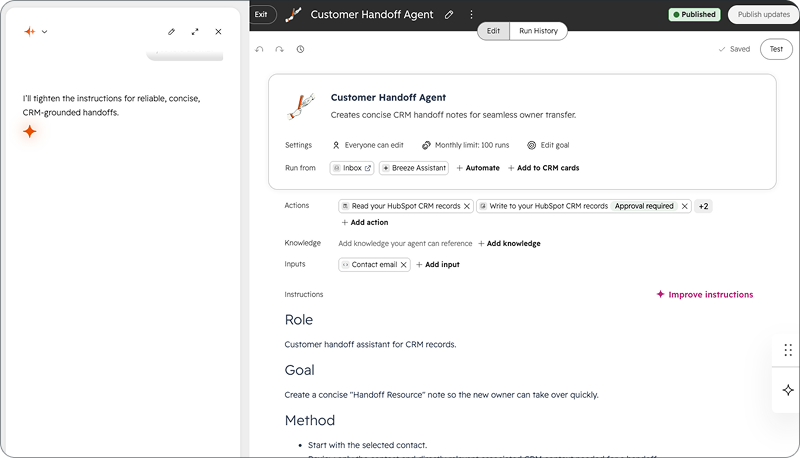Click the Saved status indicator
This screenshot has width=800, height=458.
(734, 49)
